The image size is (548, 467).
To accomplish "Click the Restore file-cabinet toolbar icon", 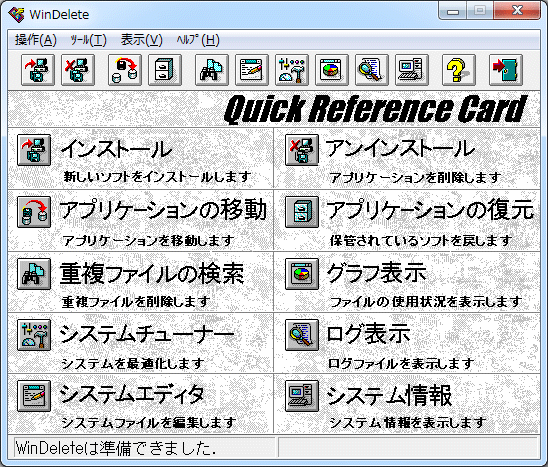I will tap(165, 70).
